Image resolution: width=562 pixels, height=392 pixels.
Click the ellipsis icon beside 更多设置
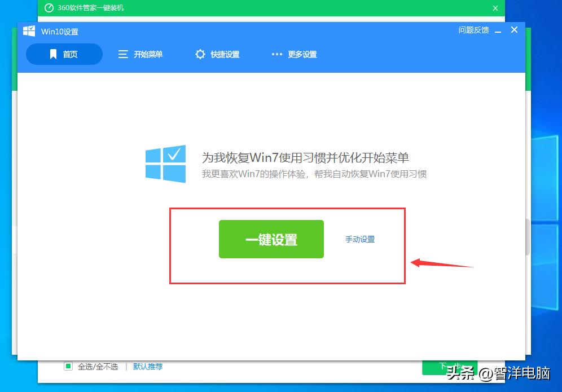pos(276,54)
